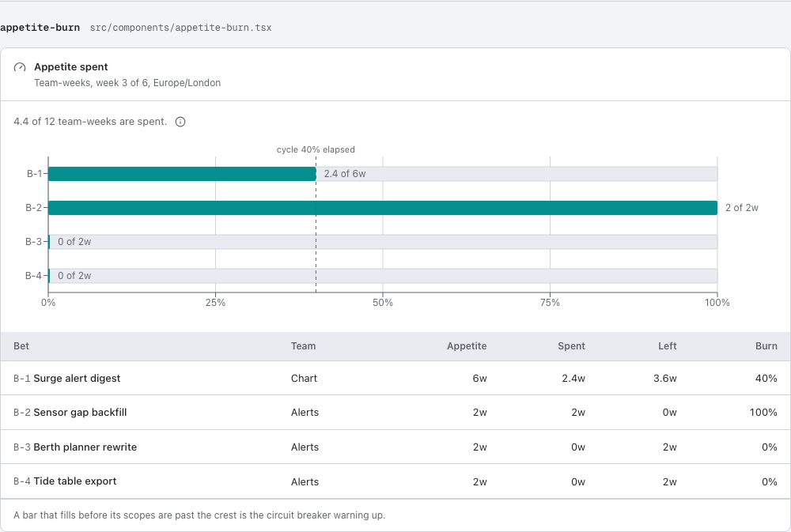791x532 pixels.
Task: Click the B-2 full teal bar
Action: click(383, 208)
